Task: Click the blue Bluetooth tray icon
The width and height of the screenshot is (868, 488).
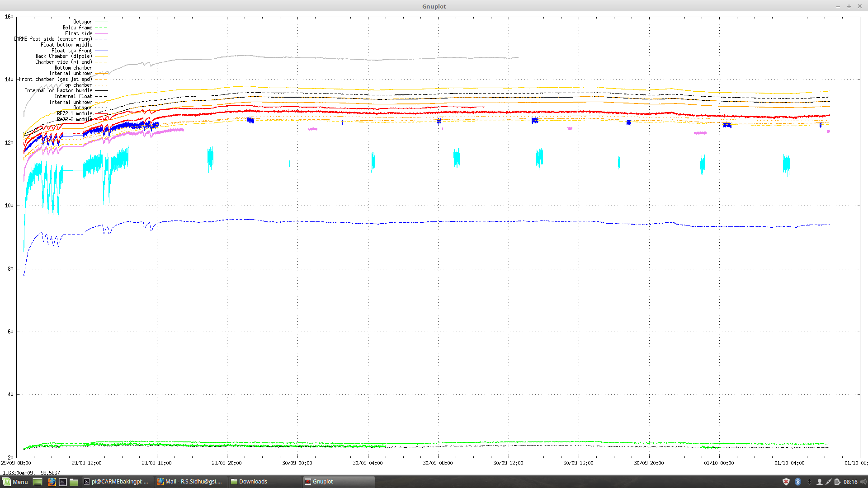Action: (x=798, y=482)
